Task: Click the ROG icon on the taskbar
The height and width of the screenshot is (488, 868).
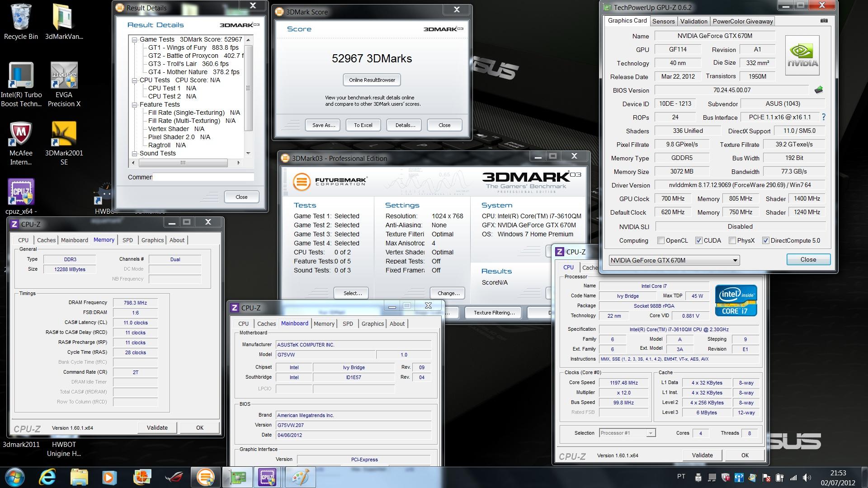Action: point(174,477)
